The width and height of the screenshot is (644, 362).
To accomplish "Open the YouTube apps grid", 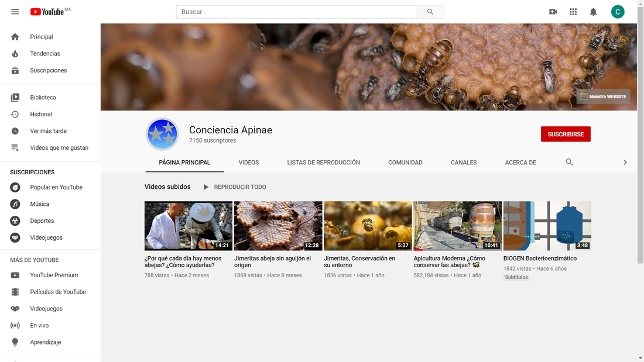I will click(573, 12).
